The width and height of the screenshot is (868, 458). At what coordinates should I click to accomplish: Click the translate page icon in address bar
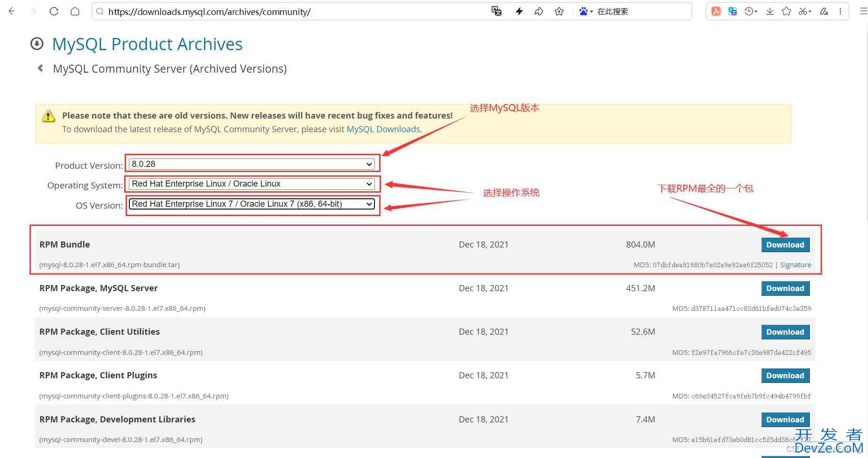click(496, 11)
